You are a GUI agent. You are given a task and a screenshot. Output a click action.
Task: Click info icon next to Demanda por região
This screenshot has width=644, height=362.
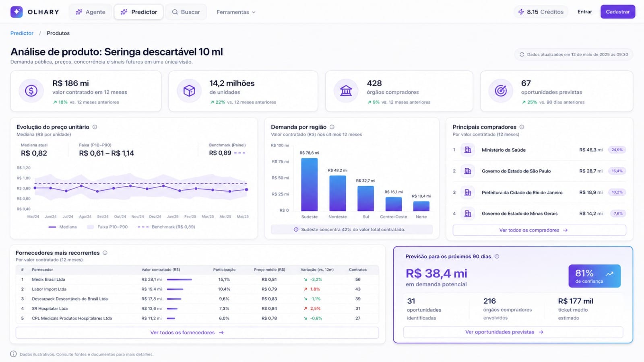(x=332, y=127)
